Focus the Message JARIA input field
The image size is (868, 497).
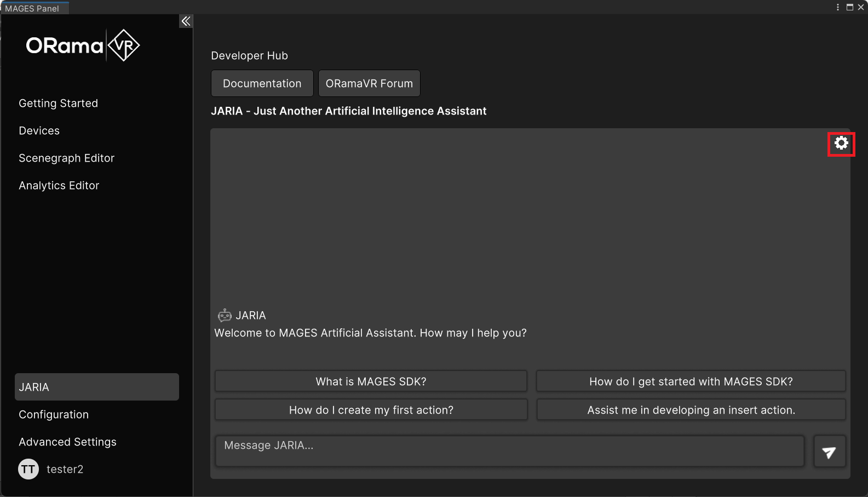coord(510,451)
